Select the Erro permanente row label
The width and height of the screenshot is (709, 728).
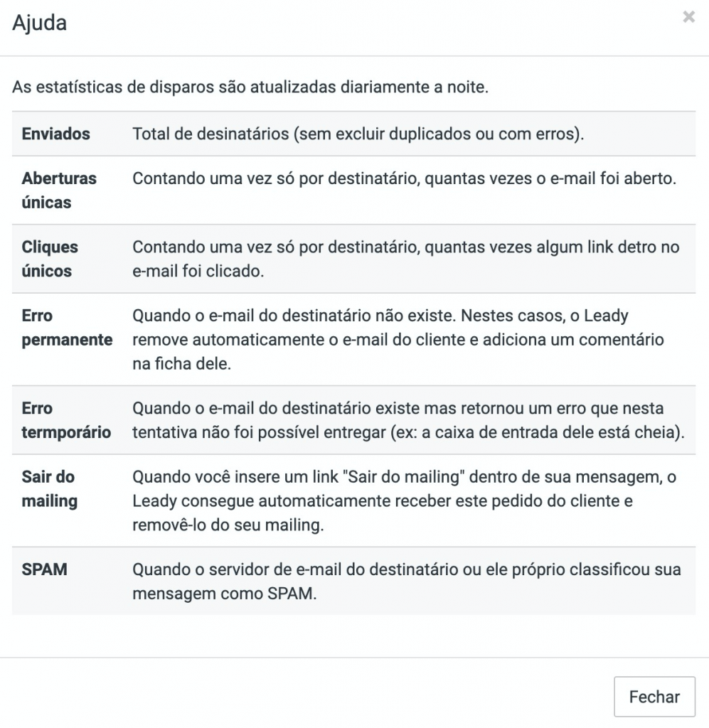pyautogui.click(x=67, y=328)
